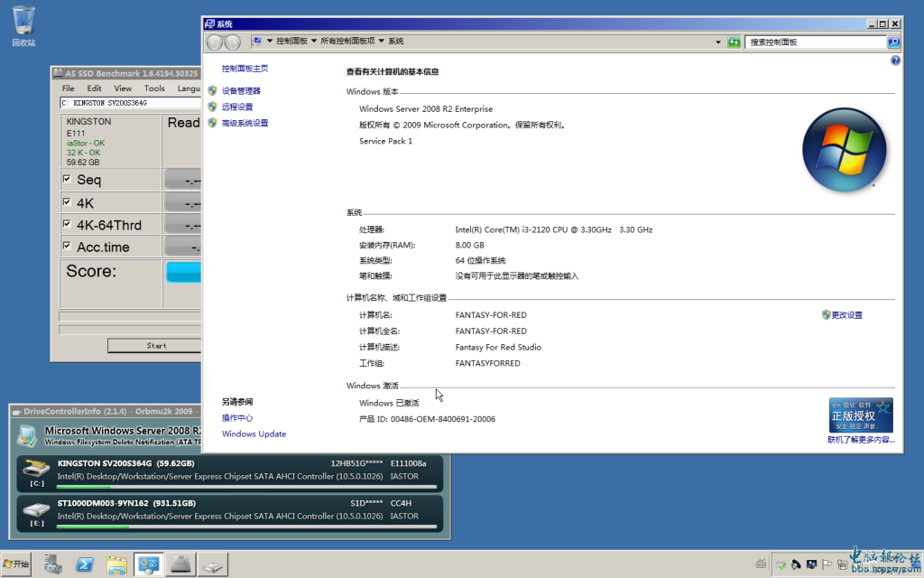Viewport: 924px width, 578px height.
Task: Click the back navigation arrow in Control Panel
Action: [x=215, y=41]
